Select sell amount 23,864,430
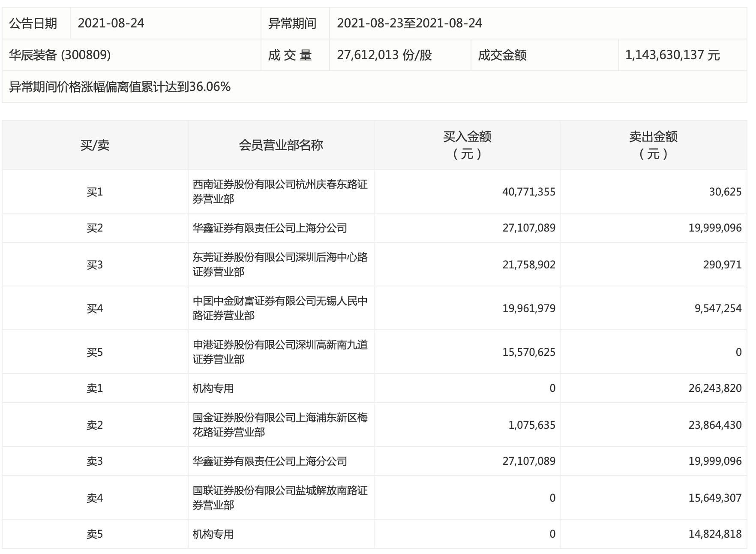The height and width of the screenshot is (554, 756). click(x=715, y=425)
